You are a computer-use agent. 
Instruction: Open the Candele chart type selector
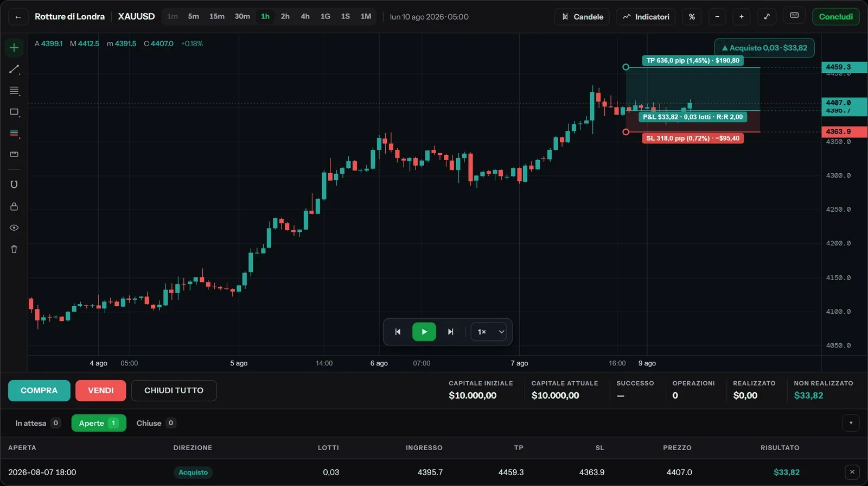pos(582,17)
